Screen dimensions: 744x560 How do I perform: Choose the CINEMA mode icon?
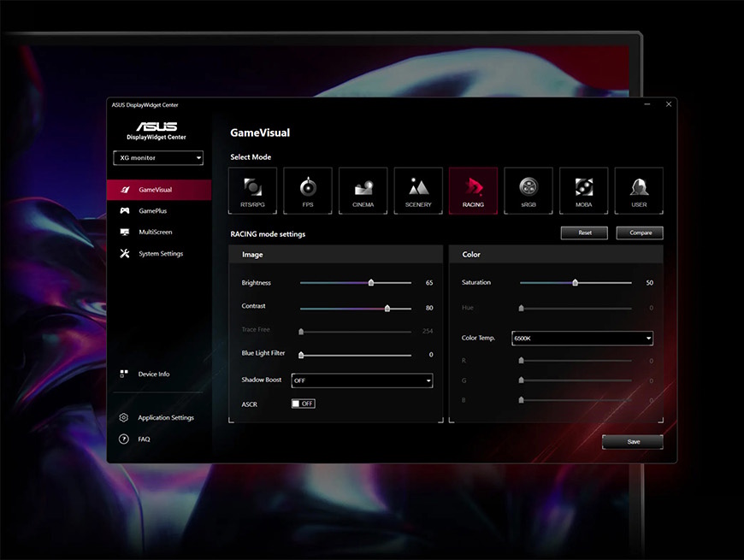pos(363,190)
